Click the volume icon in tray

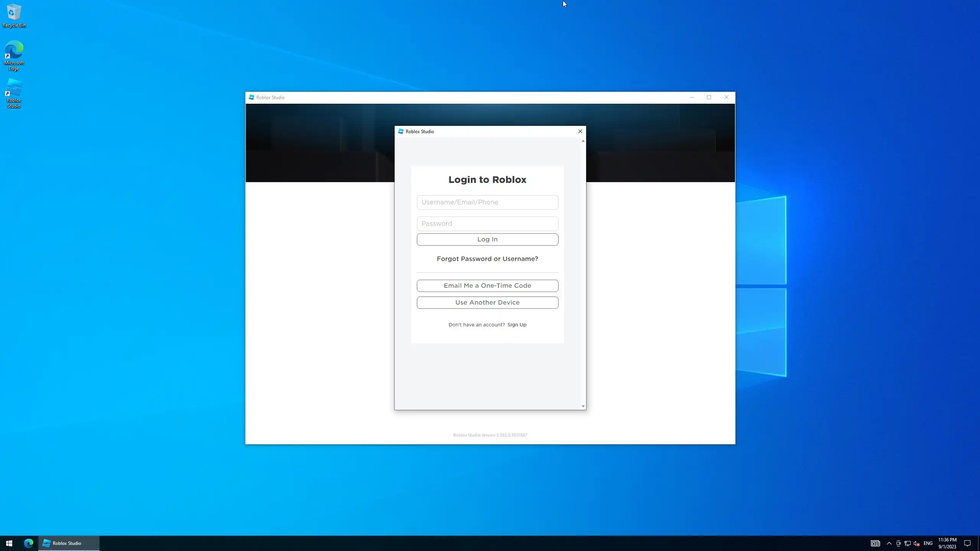click(x=916, y=543)
